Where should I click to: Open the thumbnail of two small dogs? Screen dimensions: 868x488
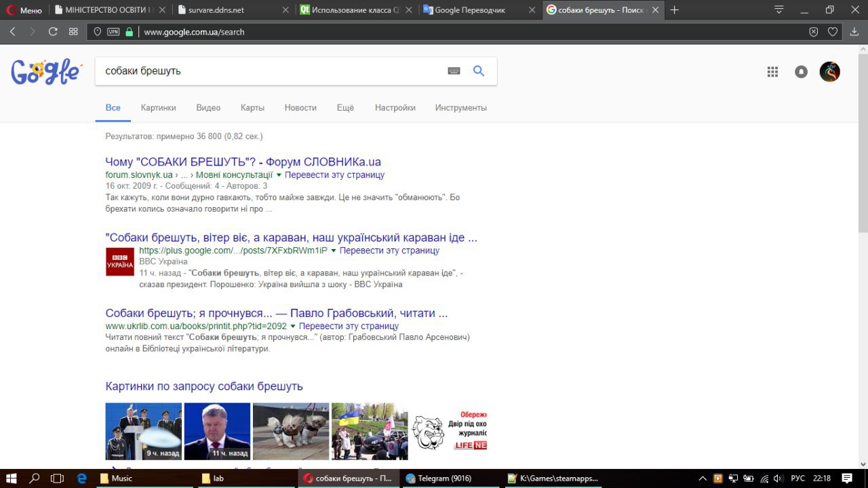291,431
